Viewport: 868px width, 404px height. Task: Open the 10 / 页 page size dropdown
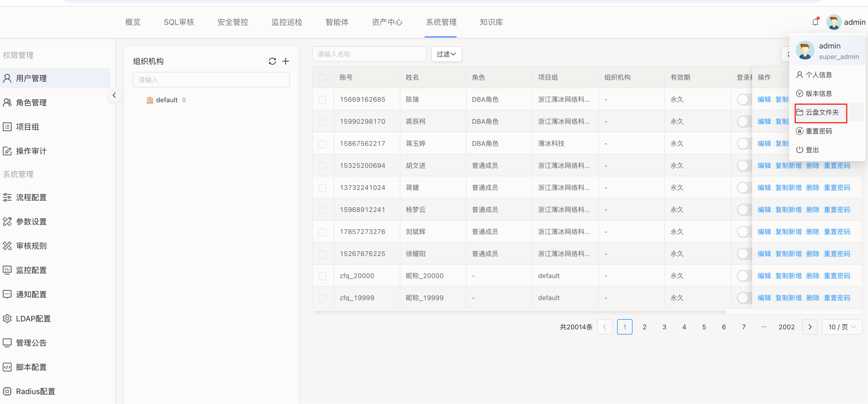tap(842, 327)
